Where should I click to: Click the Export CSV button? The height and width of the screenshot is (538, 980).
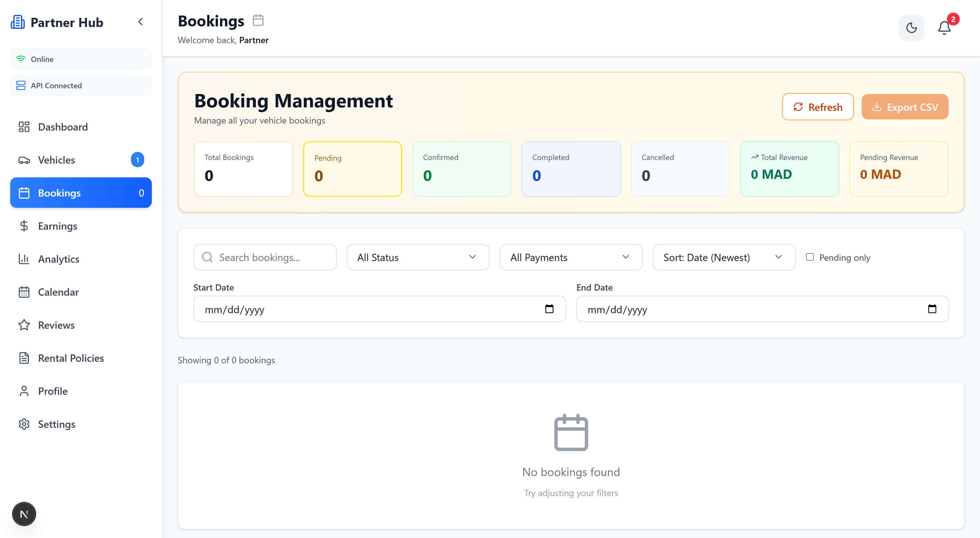(x=905, y=107)
